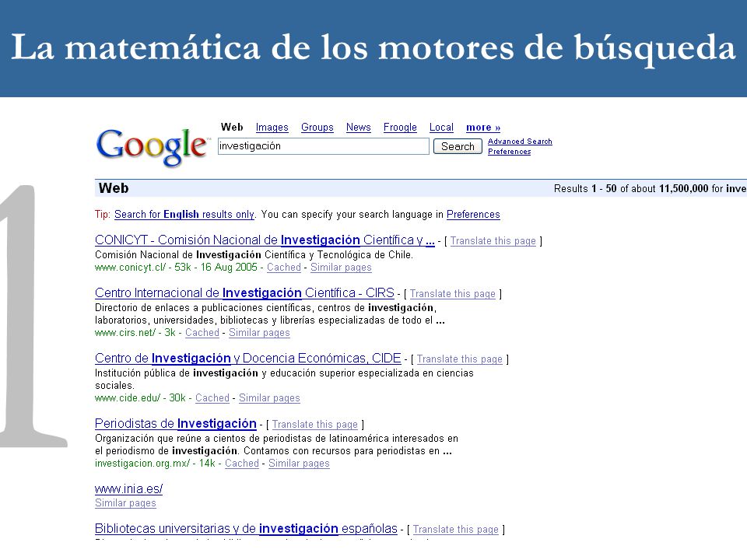The width and height of the screenshot is (747, 560).
Task: Click the Google logo
Action: tap(153, 148)
